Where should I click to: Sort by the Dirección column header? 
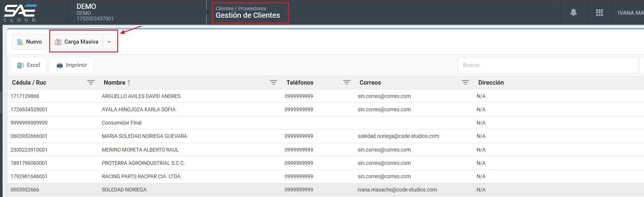[491, 82]
